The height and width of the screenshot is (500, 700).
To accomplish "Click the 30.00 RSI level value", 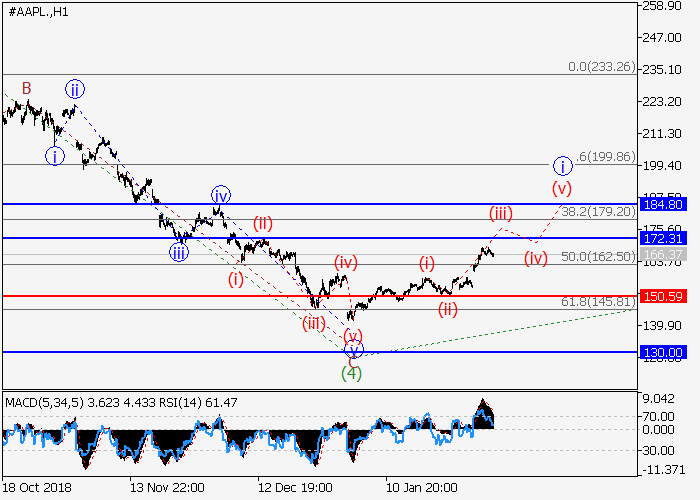I will point(658,450).
